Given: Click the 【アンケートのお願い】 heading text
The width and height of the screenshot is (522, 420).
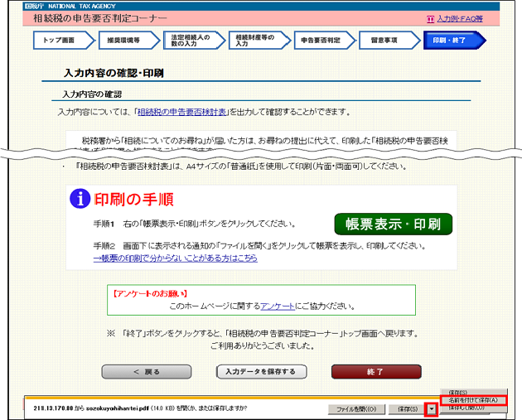Looking at the screenshot, I should [149, 294].
